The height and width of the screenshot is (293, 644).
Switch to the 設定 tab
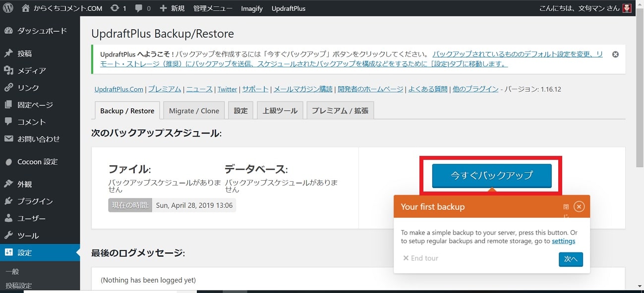[x=240, y=111]
